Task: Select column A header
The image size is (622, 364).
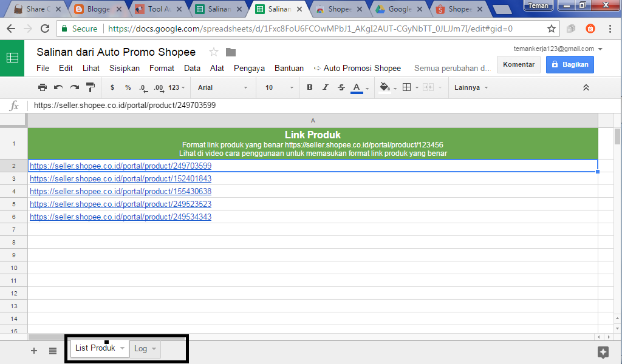Action: (x=313, y=120)
